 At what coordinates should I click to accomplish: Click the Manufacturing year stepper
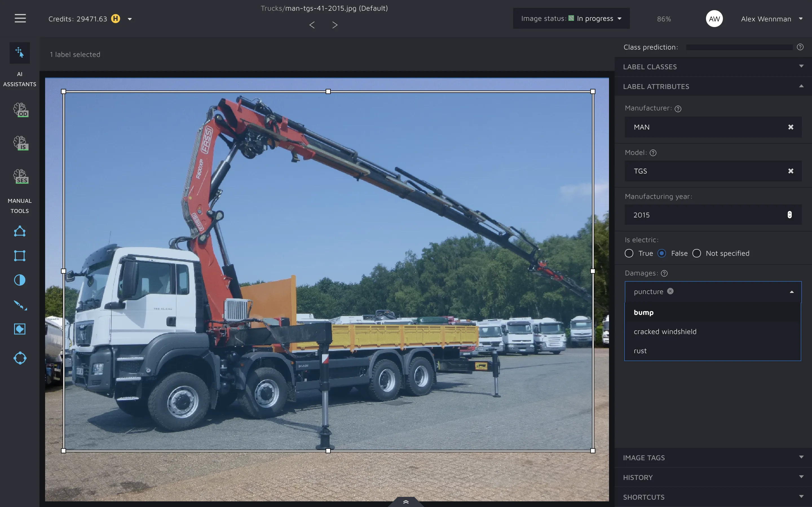[x=789, y=215]
